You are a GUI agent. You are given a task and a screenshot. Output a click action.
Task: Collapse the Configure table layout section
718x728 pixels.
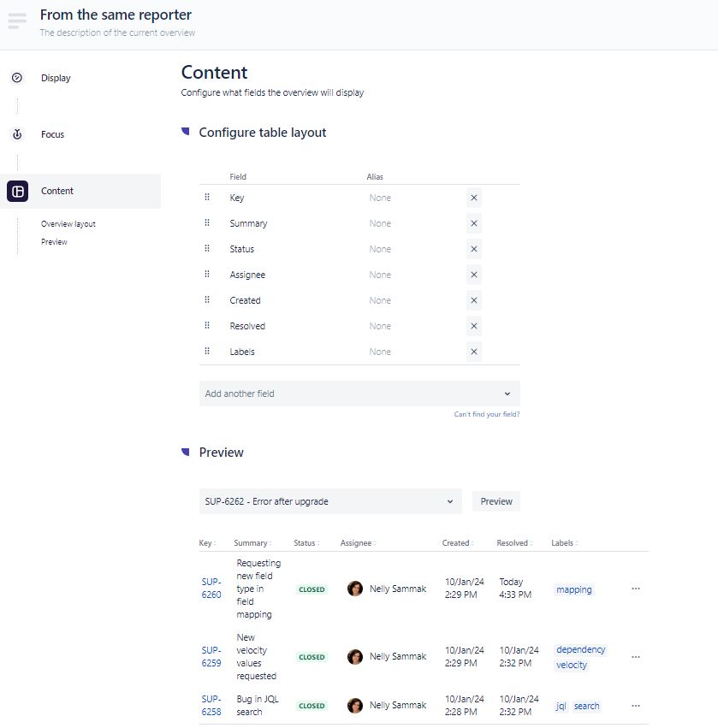(185, 132)
